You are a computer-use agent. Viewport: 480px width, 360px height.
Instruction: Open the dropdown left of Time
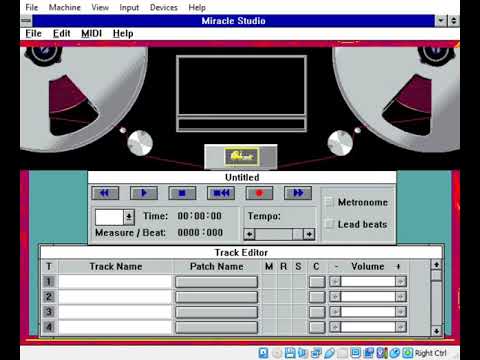pos(129,217)
